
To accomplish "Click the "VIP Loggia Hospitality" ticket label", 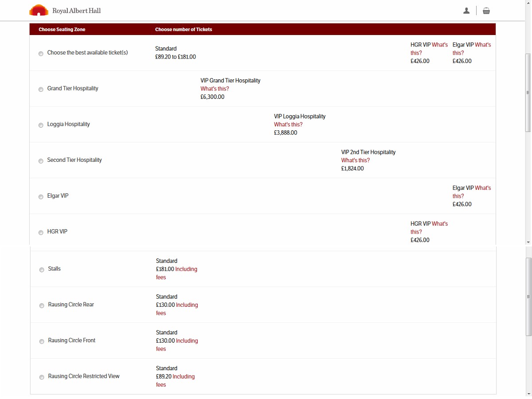I will point(300,117).
